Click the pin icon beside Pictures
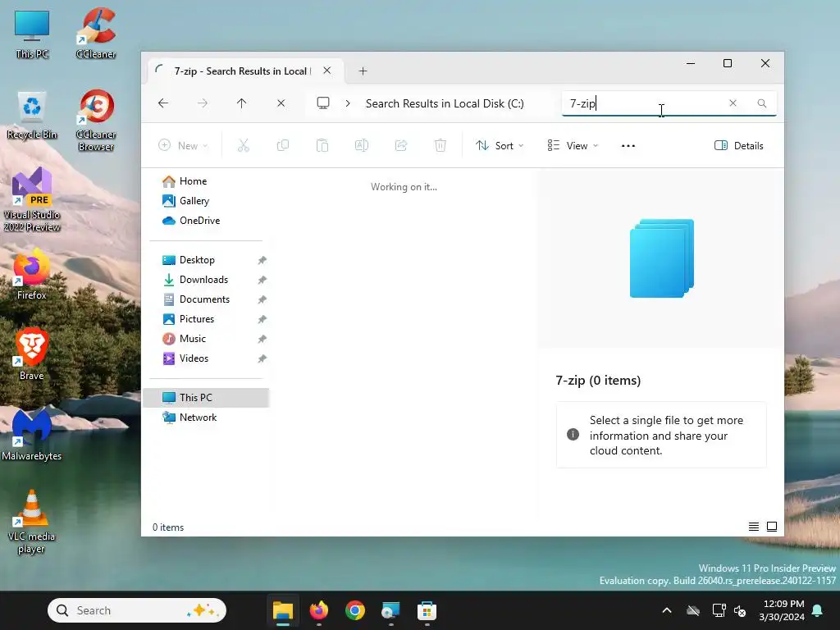The width and height of the screenshot is (840, 630). tap(262, 319)
